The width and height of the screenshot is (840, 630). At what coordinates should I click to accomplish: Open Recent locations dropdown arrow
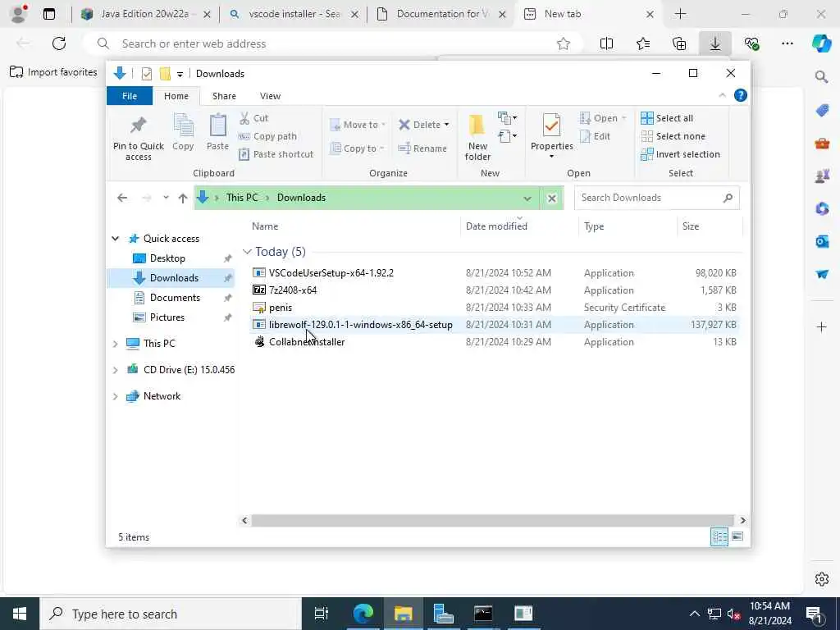click(x=166, y=198)
